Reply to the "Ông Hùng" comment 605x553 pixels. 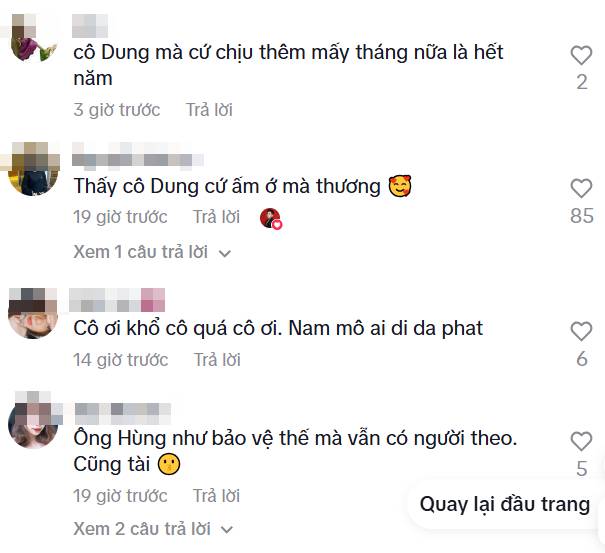coord(217,495)
